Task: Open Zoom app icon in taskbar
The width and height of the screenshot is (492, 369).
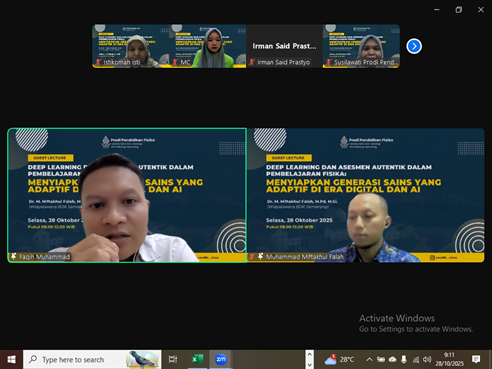Action: 221,359
